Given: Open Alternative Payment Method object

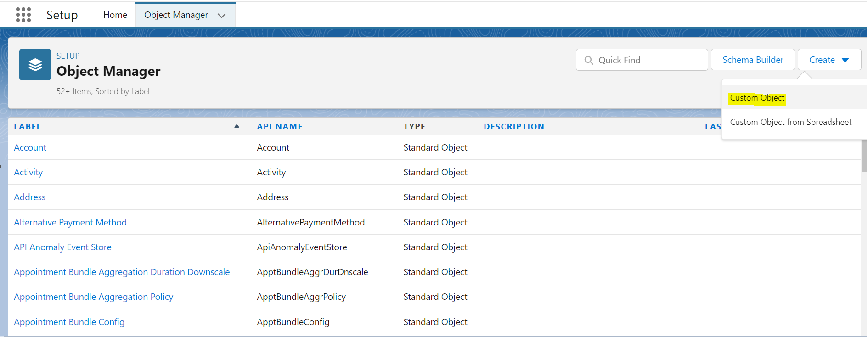Looking at the screenshot, I should [70, 222].
